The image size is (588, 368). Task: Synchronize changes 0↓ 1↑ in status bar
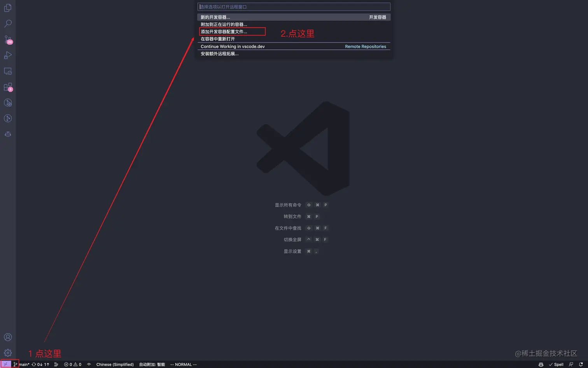[x=40, y=364]
